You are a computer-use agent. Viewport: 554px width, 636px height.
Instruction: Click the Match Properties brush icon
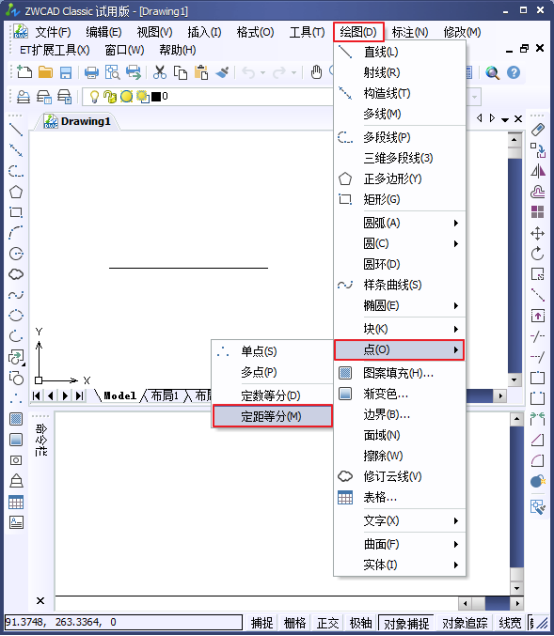click(x=222, y=73)
